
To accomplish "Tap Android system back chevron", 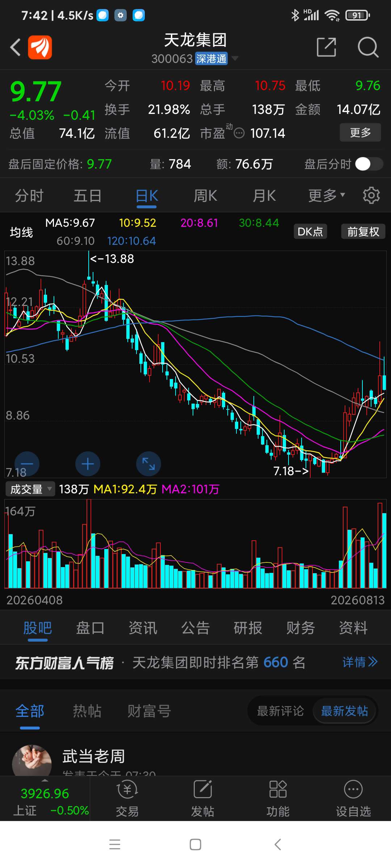I will (278, 844).
